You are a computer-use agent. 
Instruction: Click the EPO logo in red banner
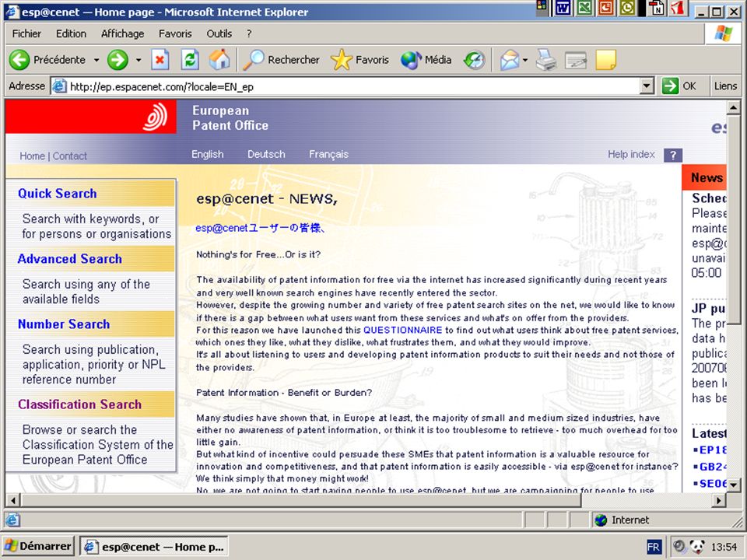pos(156,117)
